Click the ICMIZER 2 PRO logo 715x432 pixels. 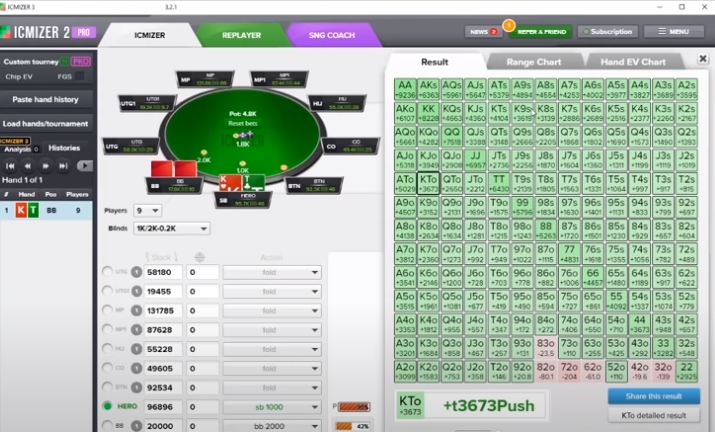[x=49, y=32]
